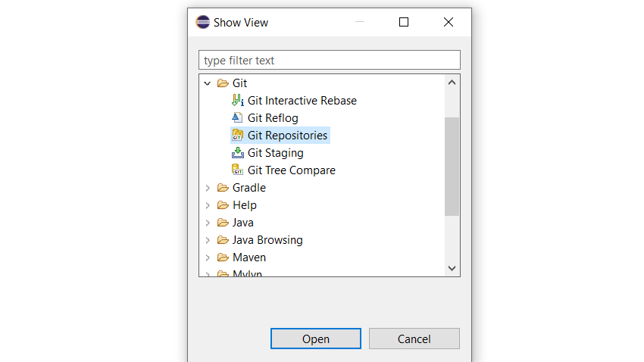The image size is (644, 362).
Task: Expand the Maven category
Action: coord(208,257)
